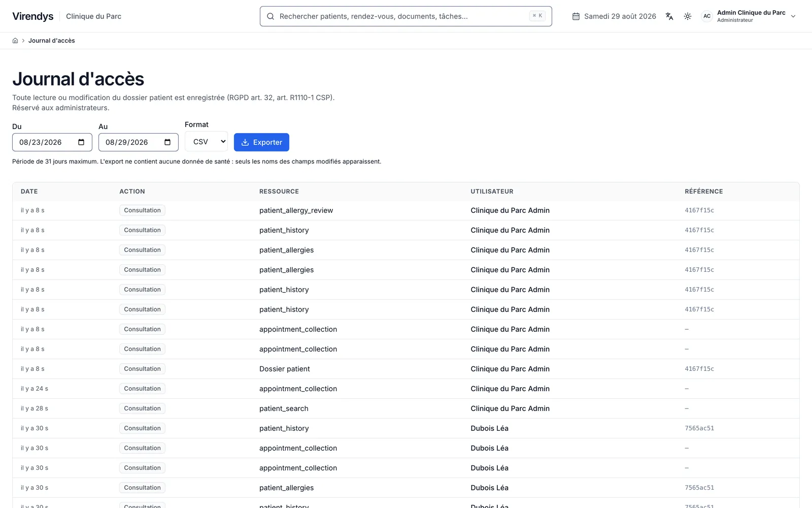Image resolution: width=812 pixels, height=508 pixels.
Task: Click the Clinique du Parc header label
Action: pos(93,16)
